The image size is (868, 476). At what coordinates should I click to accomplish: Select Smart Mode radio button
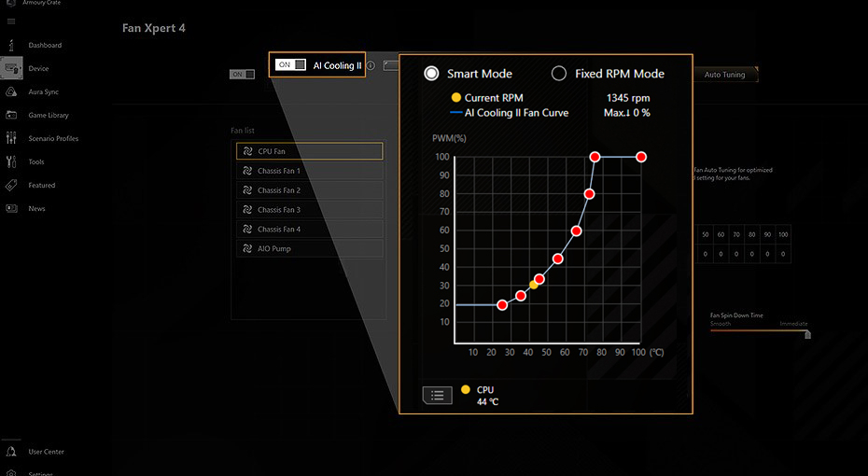click(x=431, y=74)
